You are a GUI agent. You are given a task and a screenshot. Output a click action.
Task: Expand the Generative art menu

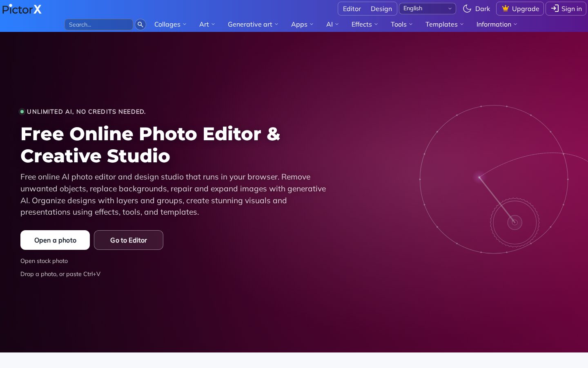(253, 25)
